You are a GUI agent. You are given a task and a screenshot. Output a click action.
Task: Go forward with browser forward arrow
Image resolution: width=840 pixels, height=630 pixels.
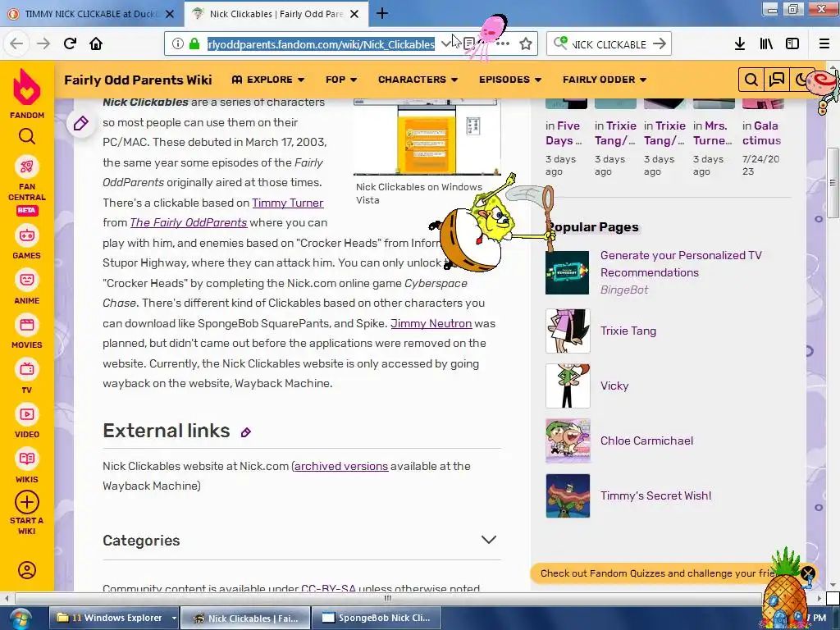click(x=43, y=43)
